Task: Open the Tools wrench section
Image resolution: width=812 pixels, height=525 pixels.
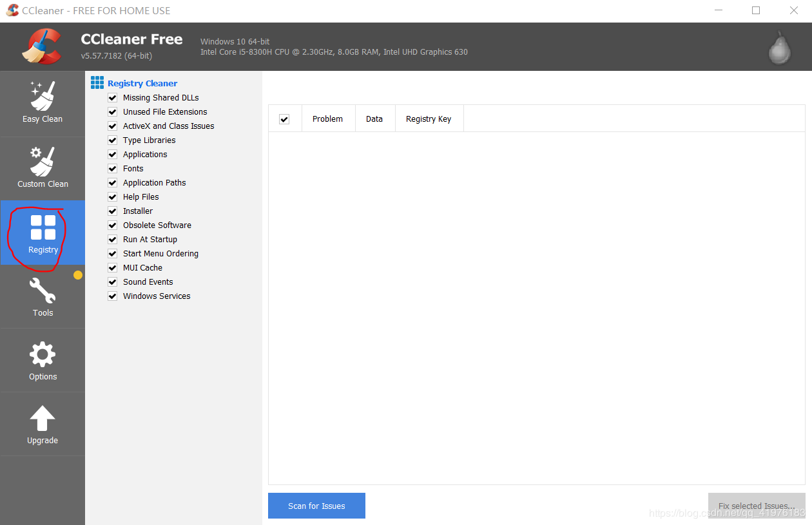Action: [x=43, y=296]
